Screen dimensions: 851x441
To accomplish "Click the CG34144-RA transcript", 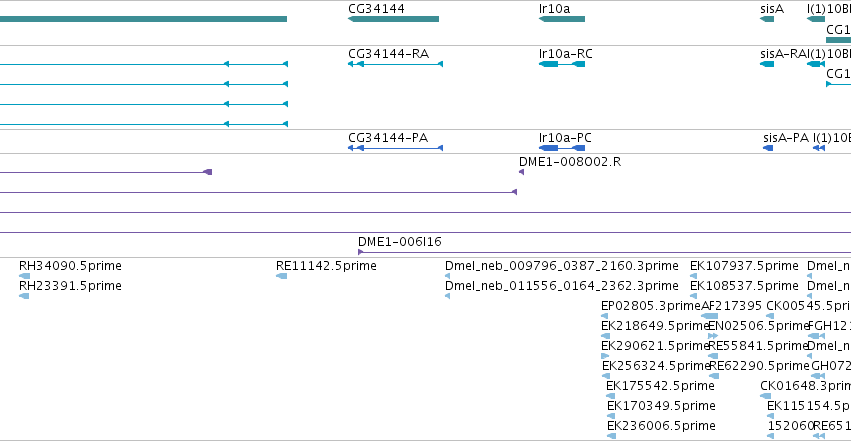I will point(395,64).
